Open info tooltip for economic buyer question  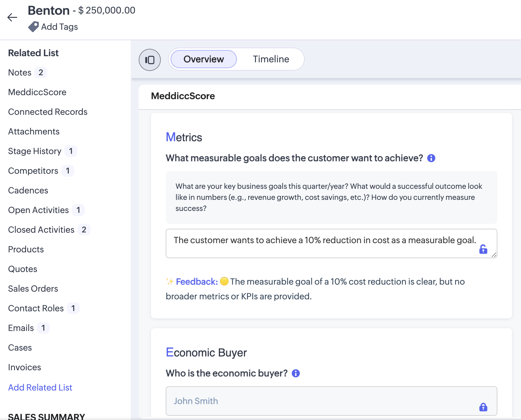[x=296, y=373]
